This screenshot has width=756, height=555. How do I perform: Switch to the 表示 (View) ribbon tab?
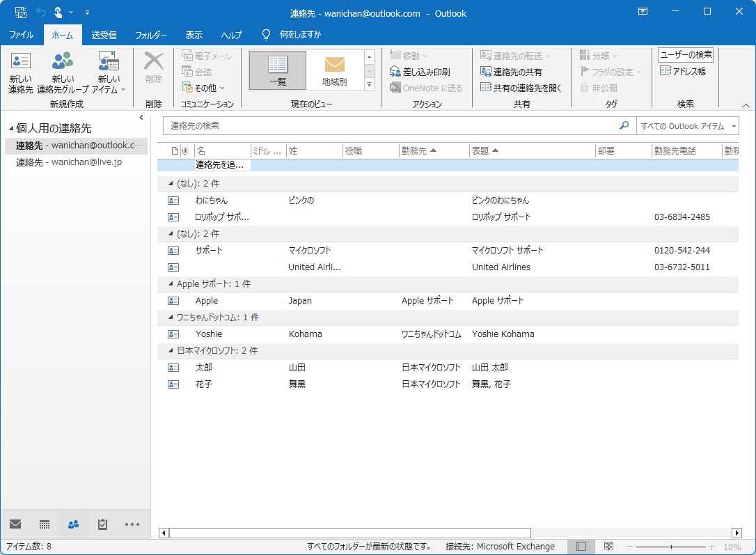pos(194,35)
